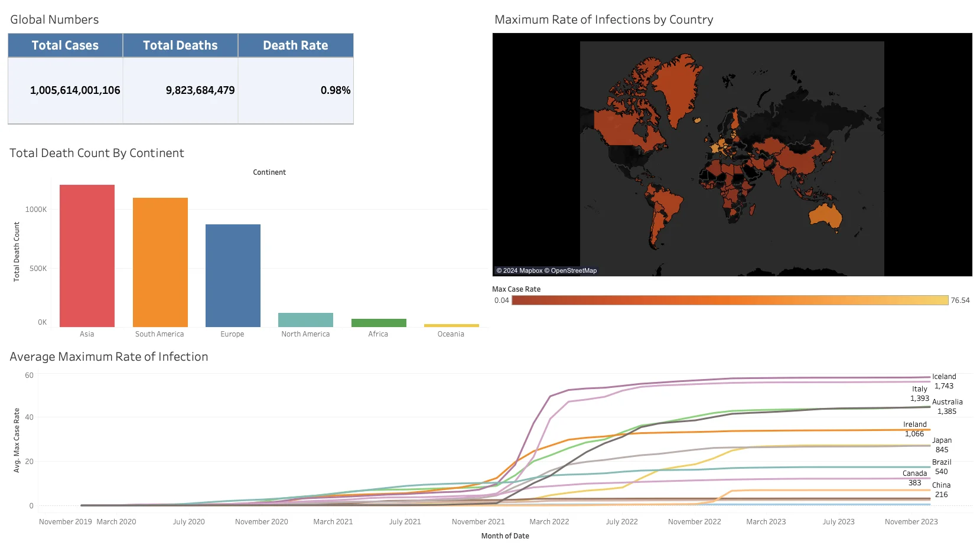Viewport: 980px width, 552px height.
Task: Select the China 216 line label
Action: 940,489
